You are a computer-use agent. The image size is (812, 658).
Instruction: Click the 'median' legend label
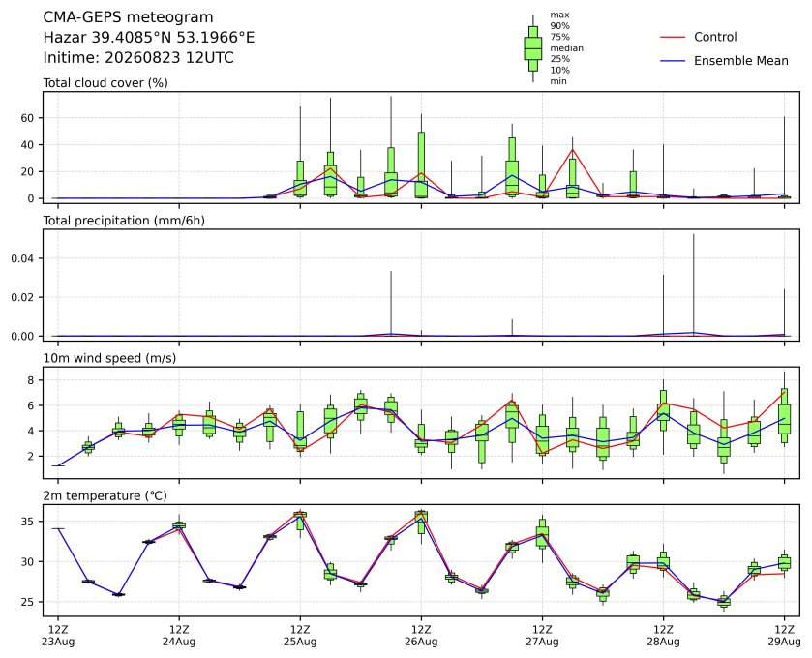click(x=566, y=48)
